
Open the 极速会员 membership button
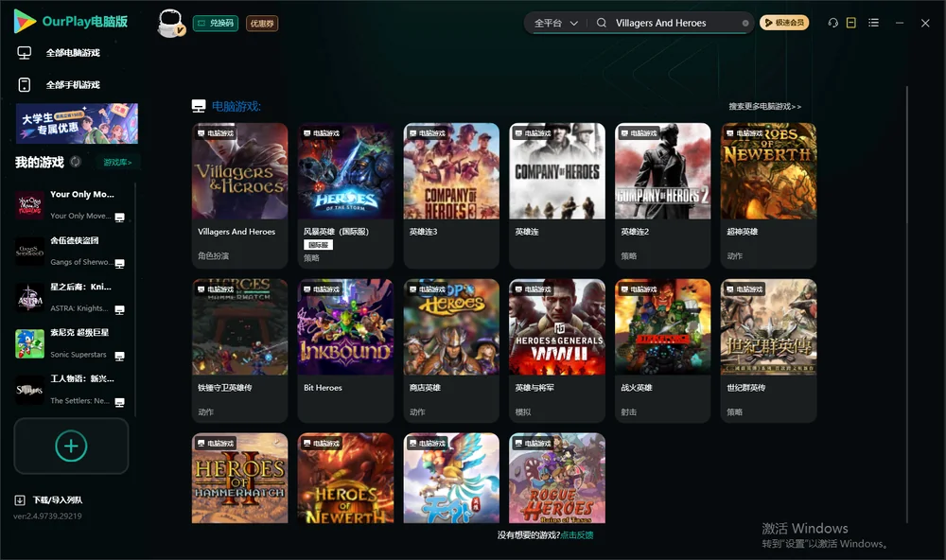[783, 23]
